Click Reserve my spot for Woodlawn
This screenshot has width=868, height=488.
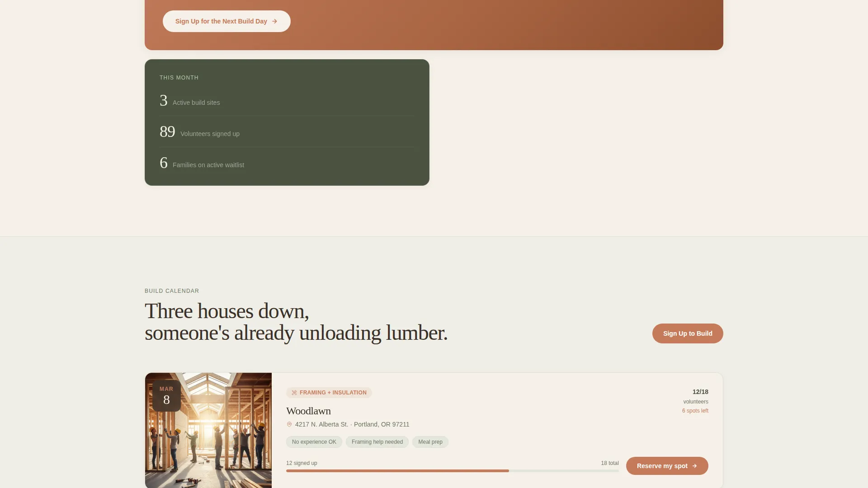click(667, 466)
